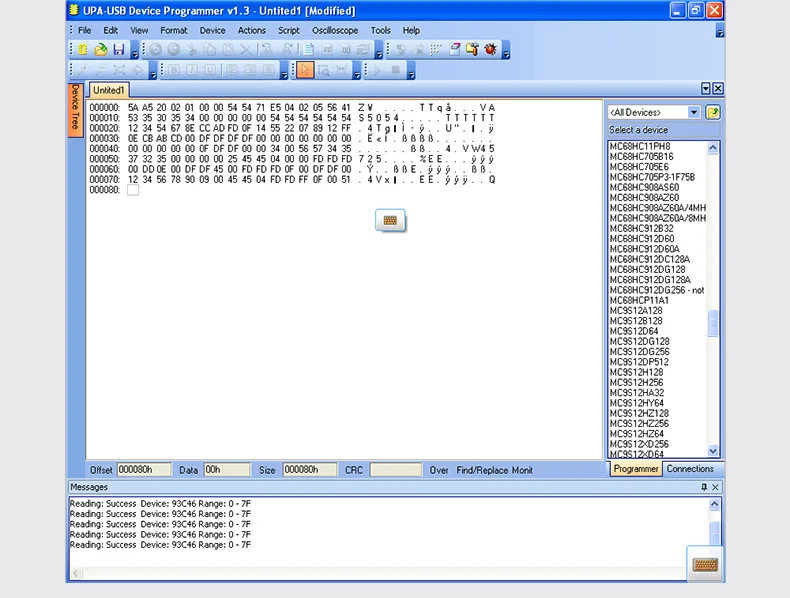The height and width of the screenshot is (598, 790).
Task: Expand the script toolbar options arrow
Action: (412, 72)
